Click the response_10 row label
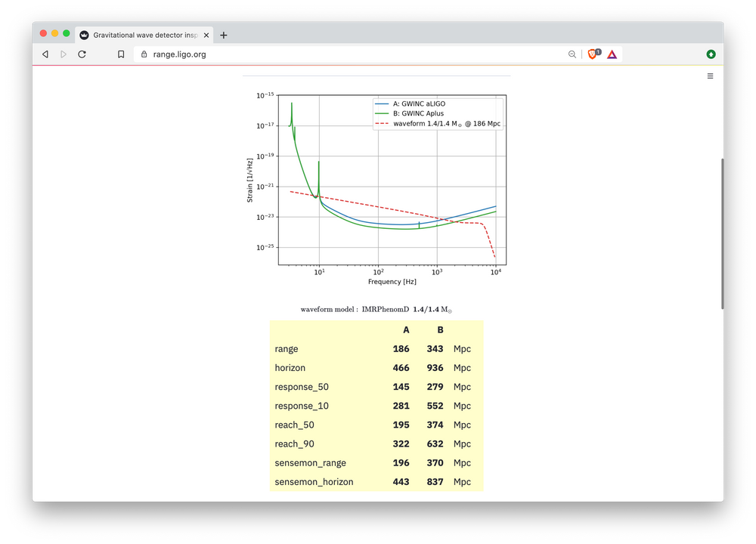The width and height of the screenshot is (756, 544). 302,406
